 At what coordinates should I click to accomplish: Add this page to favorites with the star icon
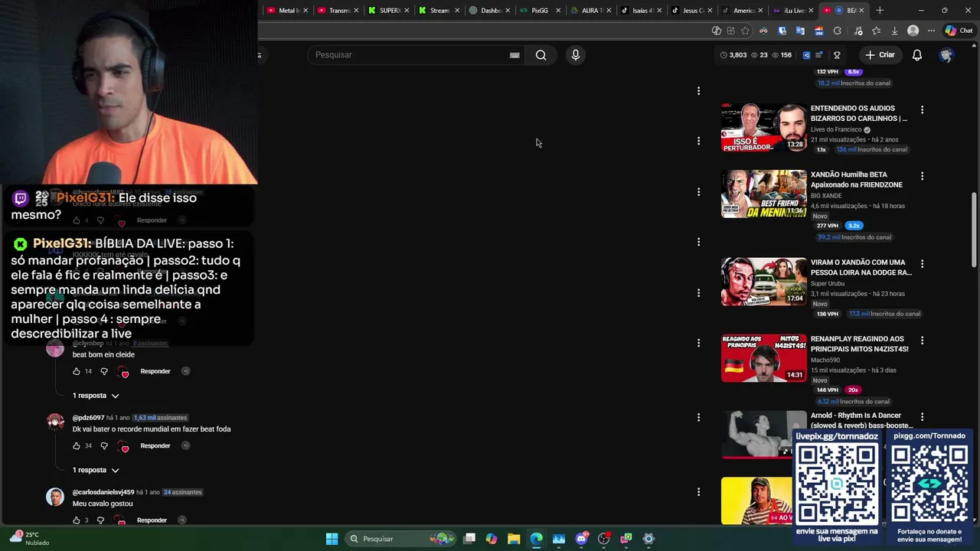[x=746, y=31]
